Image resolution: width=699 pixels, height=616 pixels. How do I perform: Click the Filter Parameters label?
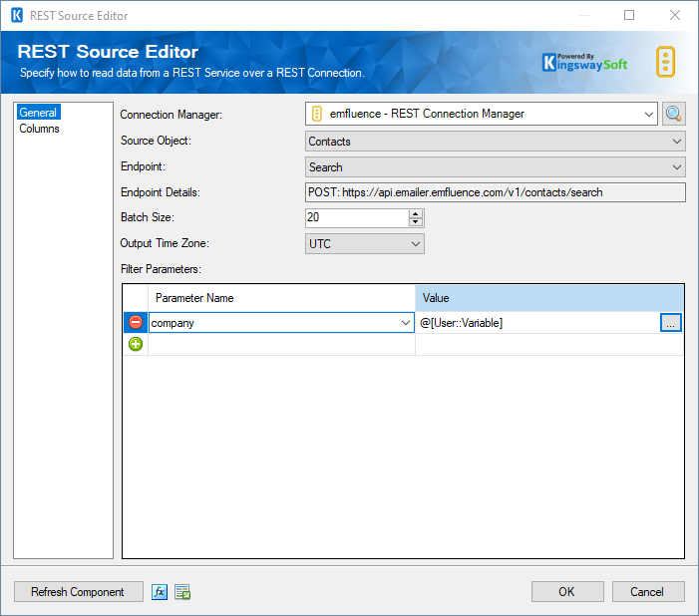(x=161, y=269)
